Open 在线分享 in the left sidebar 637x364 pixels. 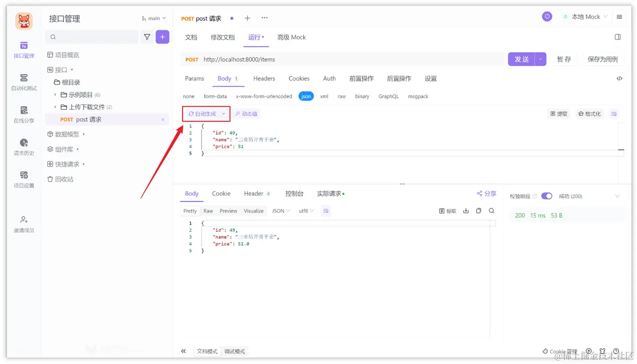24,115
